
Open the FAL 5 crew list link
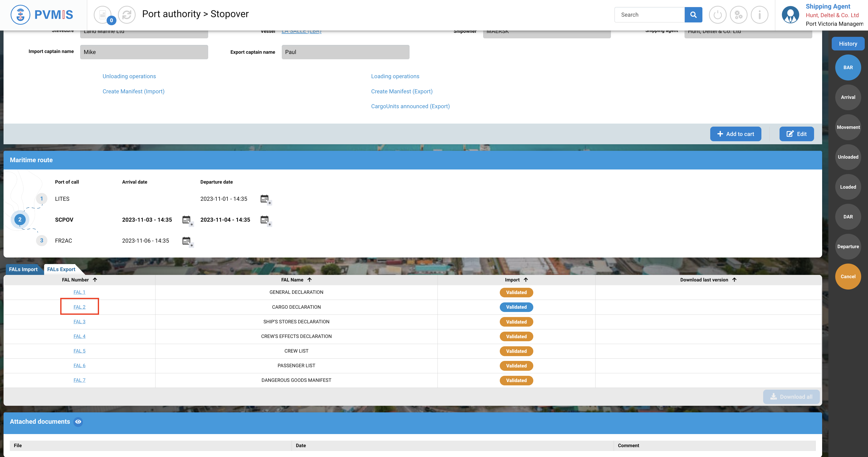(x=80, y=351)
